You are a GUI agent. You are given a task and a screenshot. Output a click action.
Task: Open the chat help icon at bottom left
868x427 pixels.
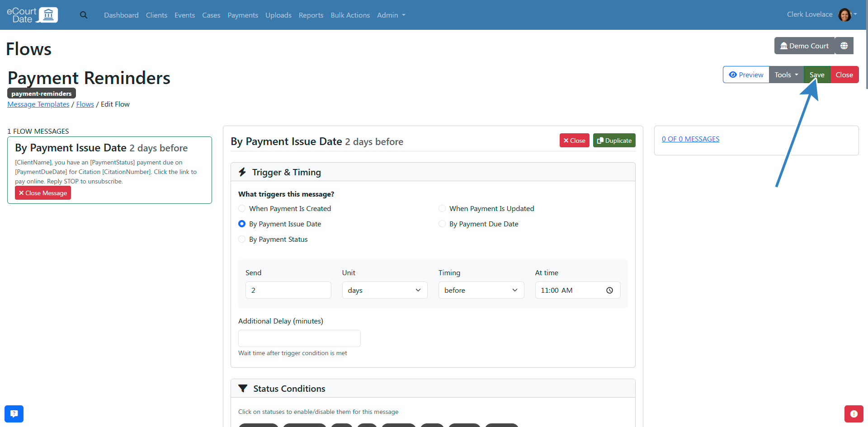pyautogui.click(x=14, y=413)
